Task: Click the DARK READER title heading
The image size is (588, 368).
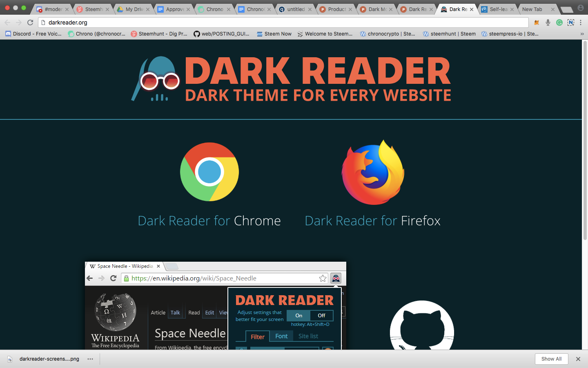Action: click(318, 71)
